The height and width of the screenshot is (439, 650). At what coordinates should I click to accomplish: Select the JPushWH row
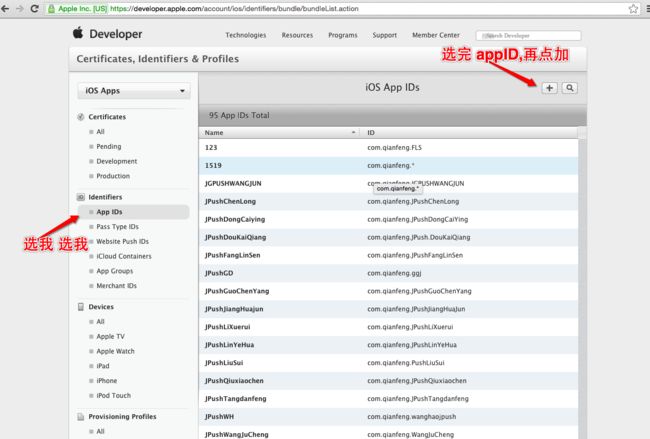pos(388,417)
